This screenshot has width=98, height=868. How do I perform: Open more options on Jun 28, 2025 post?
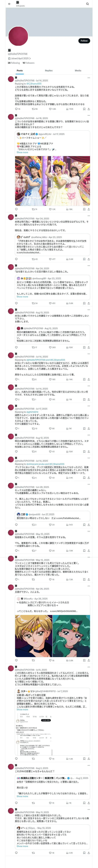click(x=89, y=484)
